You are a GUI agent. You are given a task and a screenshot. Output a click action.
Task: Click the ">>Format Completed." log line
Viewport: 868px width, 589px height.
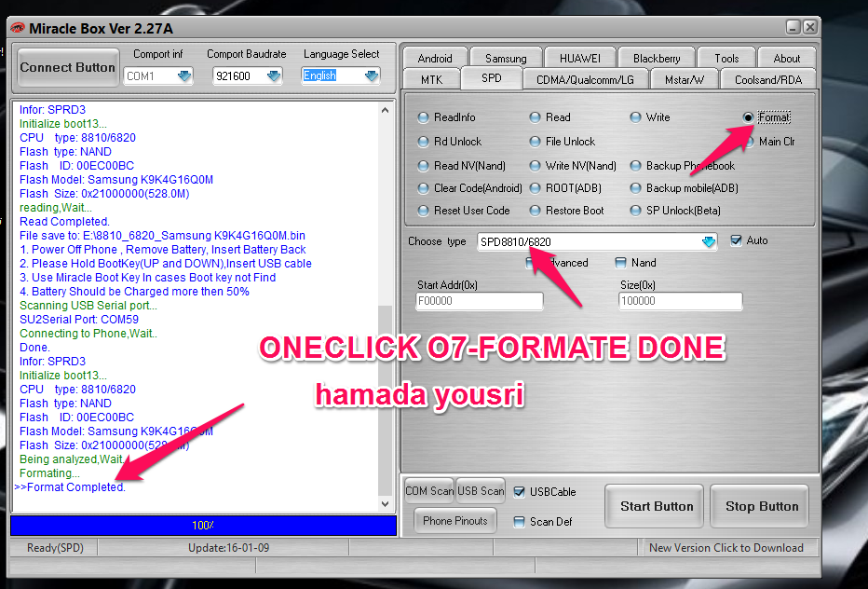point(70,487)
